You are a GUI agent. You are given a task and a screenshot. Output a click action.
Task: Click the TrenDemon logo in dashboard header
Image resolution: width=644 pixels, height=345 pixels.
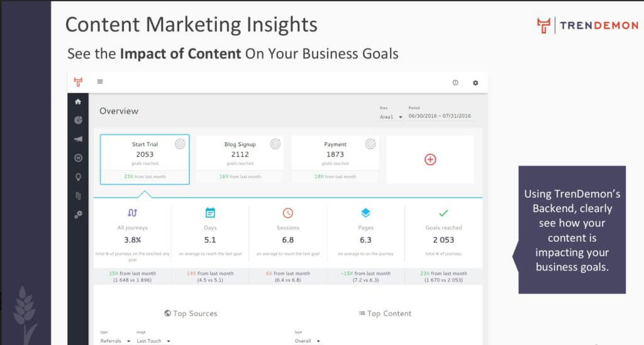pos(78,82)
